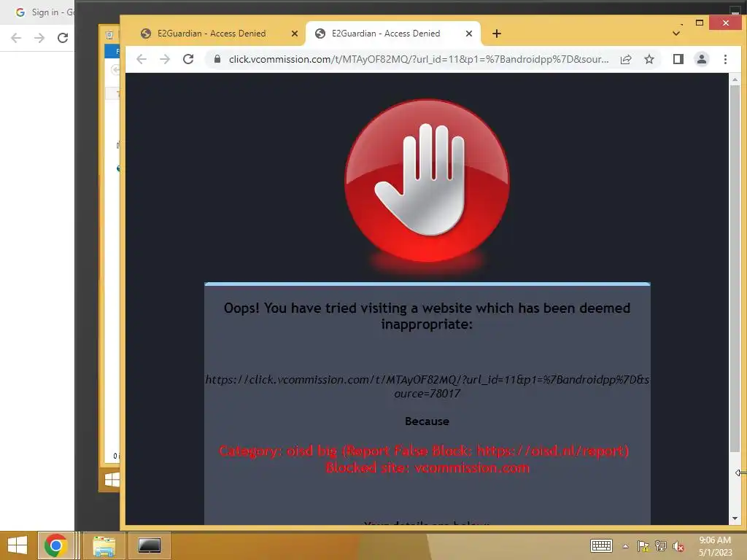View site info via the padlock icon

click(x=217, y=59)
